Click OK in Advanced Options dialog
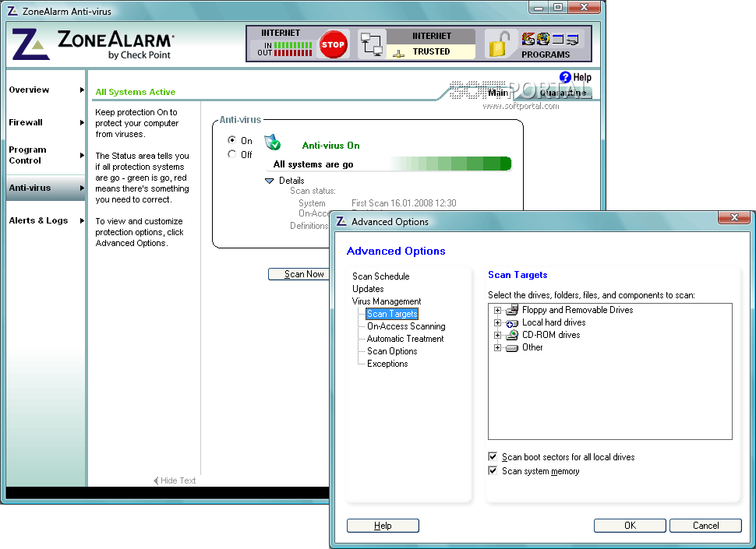This screenshot has height=549, width=756. pos(630,526)
